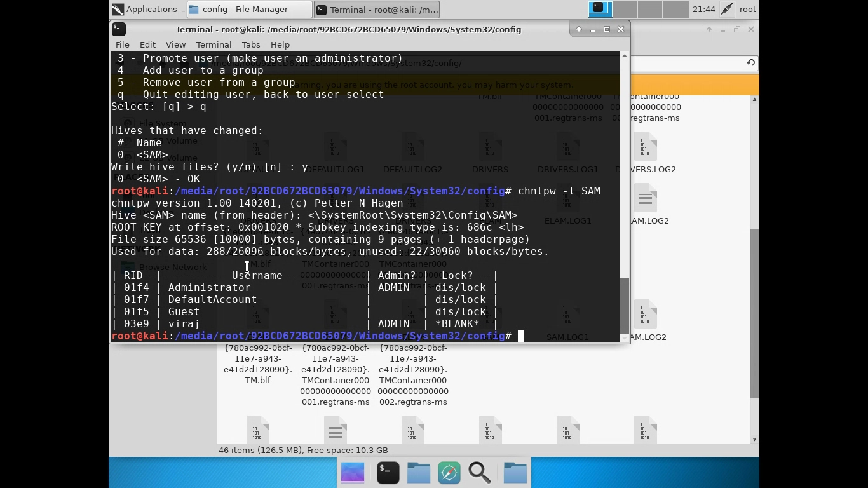
Task: Click the Administrator row in user table
Action: coord(305,287)
